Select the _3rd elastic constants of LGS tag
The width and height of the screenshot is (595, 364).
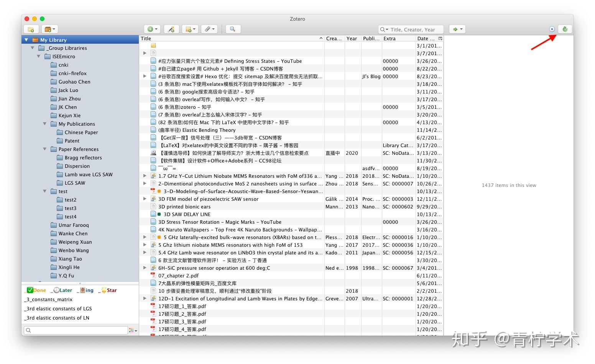click(58, 308)
